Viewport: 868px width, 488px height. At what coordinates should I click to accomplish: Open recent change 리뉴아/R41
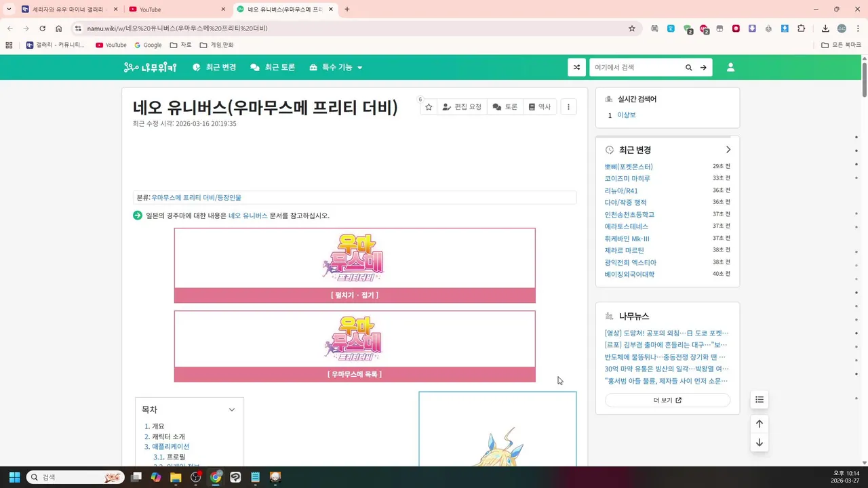click(621, 190)
